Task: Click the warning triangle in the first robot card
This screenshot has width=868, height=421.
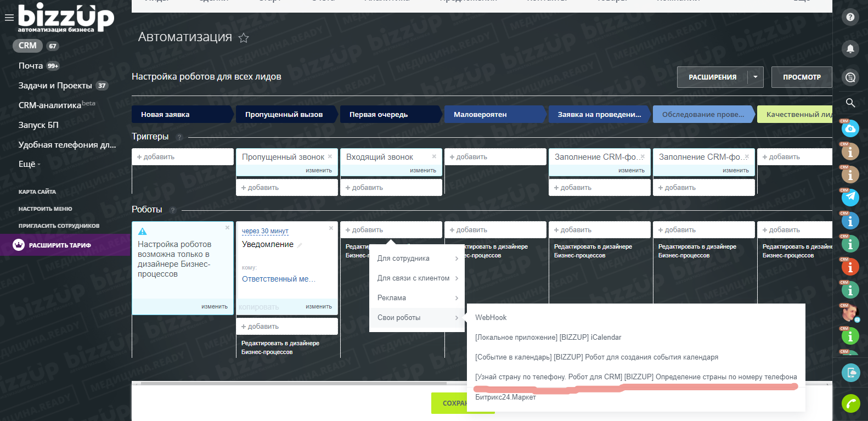Action: (142, 232)
